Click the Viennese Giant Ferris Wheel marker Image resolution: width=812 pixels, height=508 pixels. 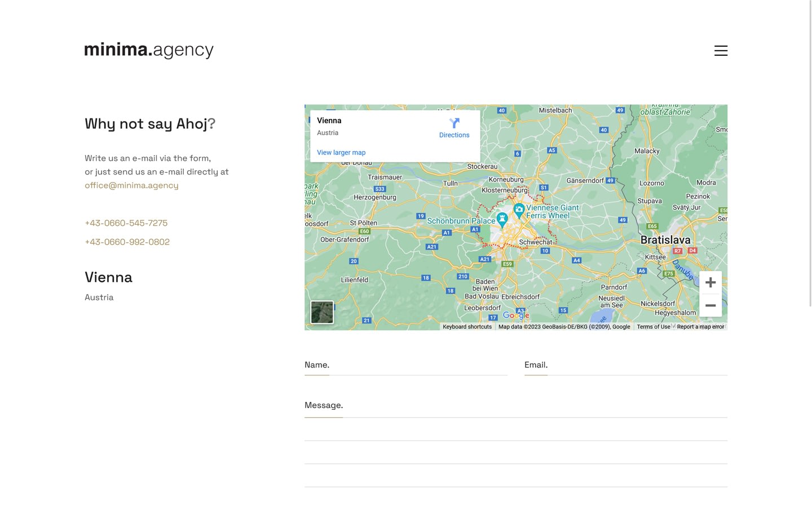point(519,210)
